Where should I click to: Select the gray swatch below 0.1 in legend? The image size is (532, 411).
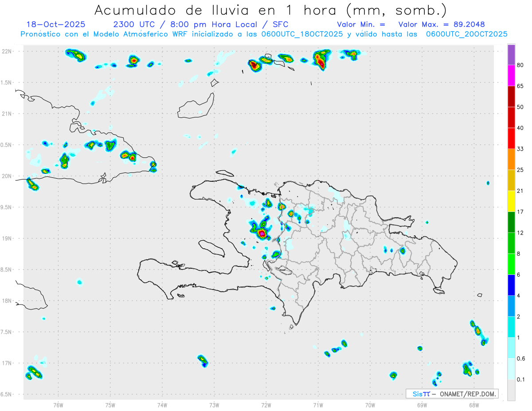pyautogui.click(x=511, y=390)
